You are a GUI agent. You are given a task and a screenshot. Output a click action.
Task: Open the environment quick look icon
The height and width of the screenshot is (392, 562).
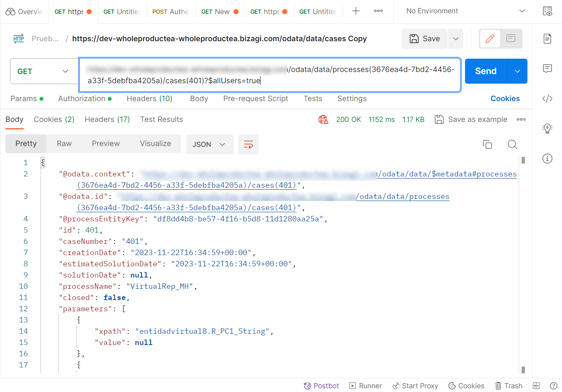pyautogui.click(x=547, y=11)
